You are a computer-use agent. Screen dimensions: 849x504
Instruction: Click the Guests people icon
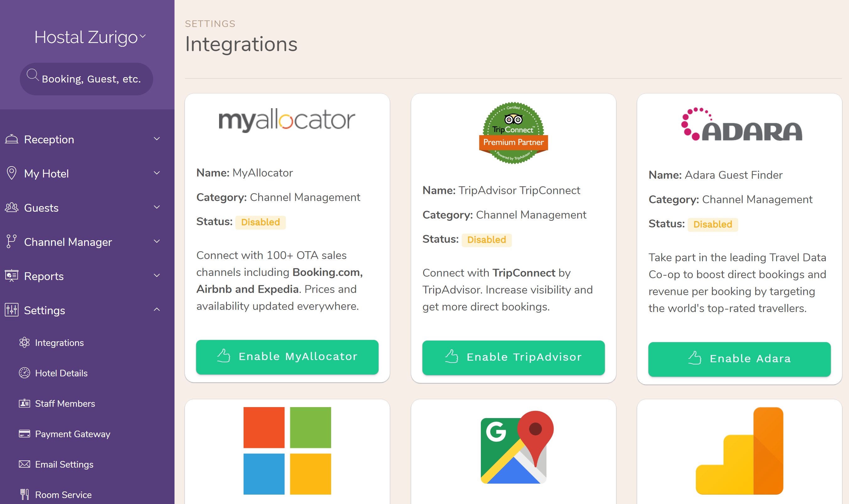tap(12, 207)
